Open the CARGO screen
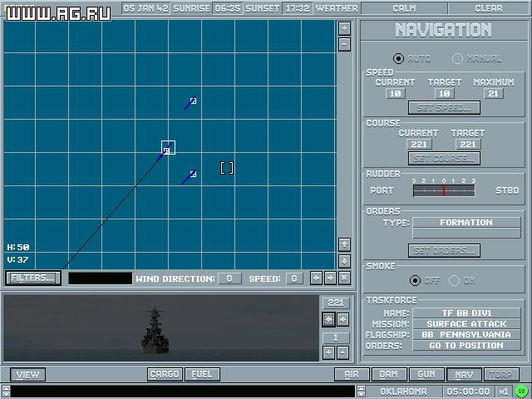This screenshot has height=399, width=532. pyautogui.click(x=165, y=375)
